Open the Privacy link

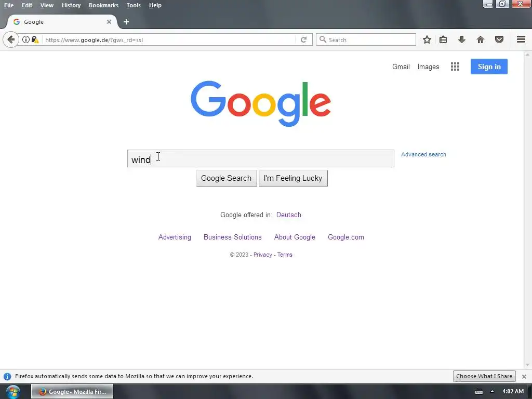coord(262,255)
